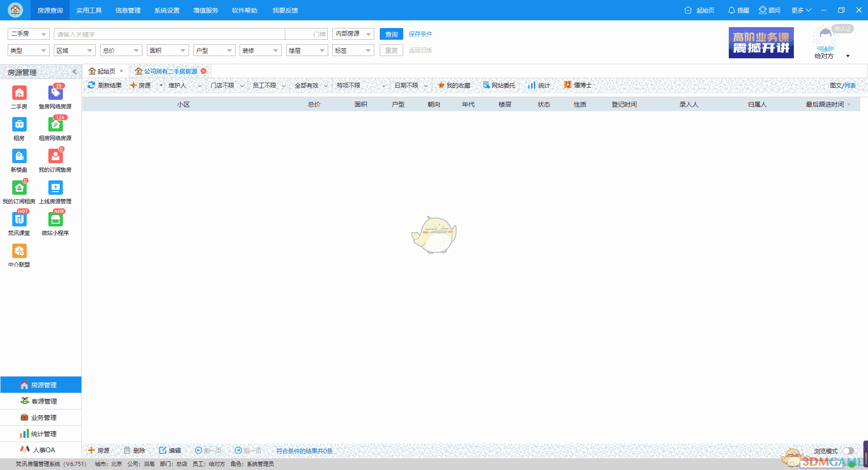The image size is (868, 470).
Task: Open 售房网络房源 sidebar icon
Action: [56, 93]
